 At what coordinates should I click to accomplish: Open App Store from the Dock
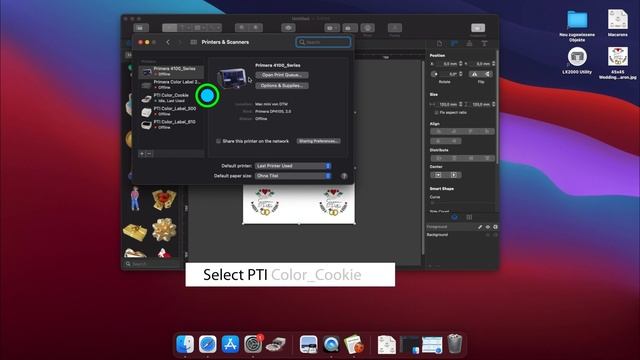click(x=230, y=344)
